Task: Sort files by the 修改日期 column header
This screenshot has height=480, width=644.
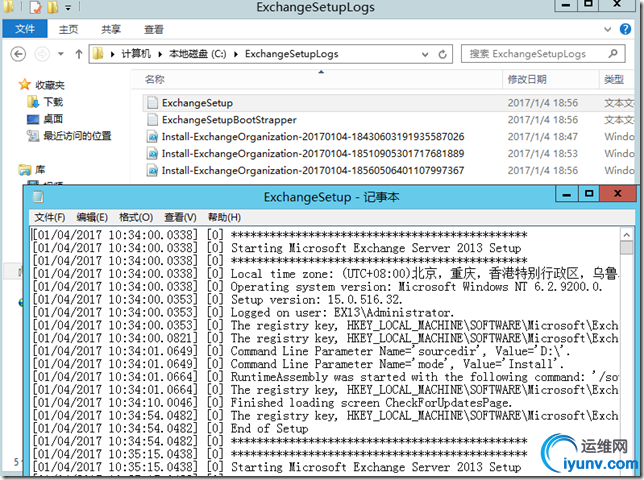Action: (x=527, y=79)
